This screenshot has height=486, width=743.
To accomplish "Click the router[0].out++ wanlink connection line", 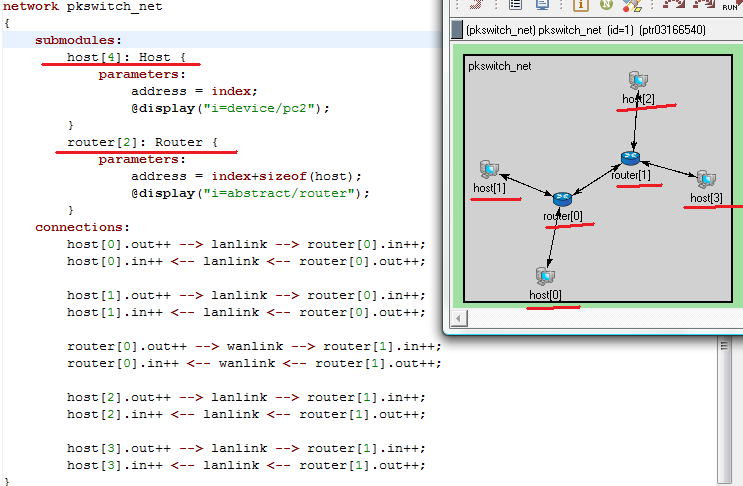I will coord(254,346).
